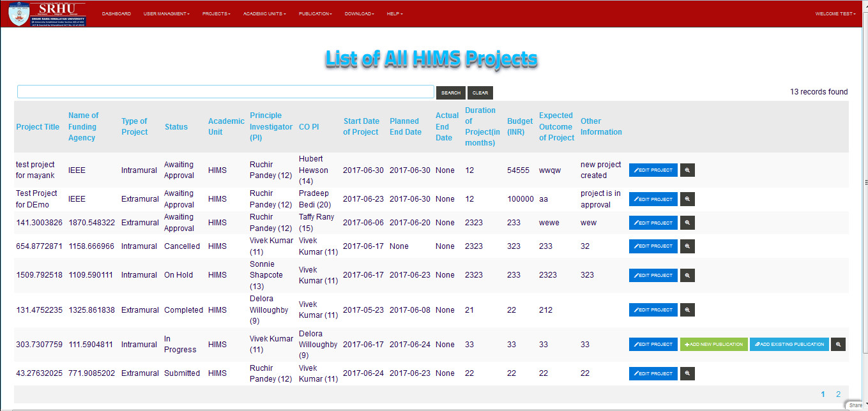The image size is (868, 411).
Task: Go to pagination page 1
Action: click(823, 394)
